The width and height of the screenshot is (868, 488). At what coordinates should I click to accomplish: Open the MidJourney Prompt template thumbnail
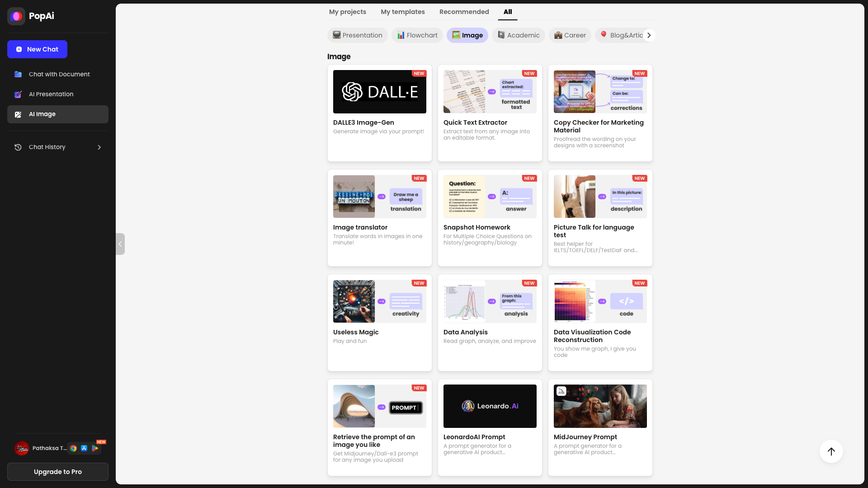click(600, 406)
